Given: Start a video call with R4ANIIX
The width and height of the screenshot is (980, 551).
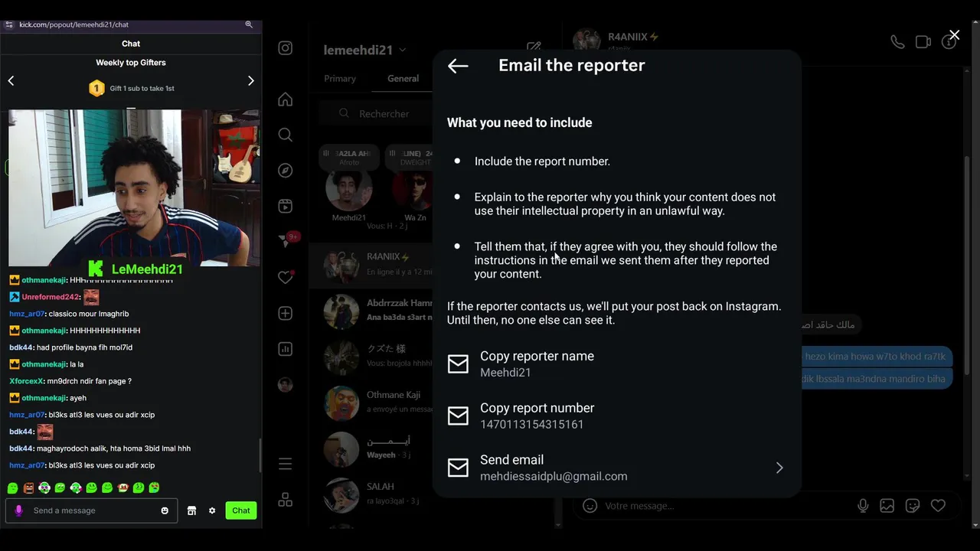Looking at the screenshot, I should coord(923,42).
